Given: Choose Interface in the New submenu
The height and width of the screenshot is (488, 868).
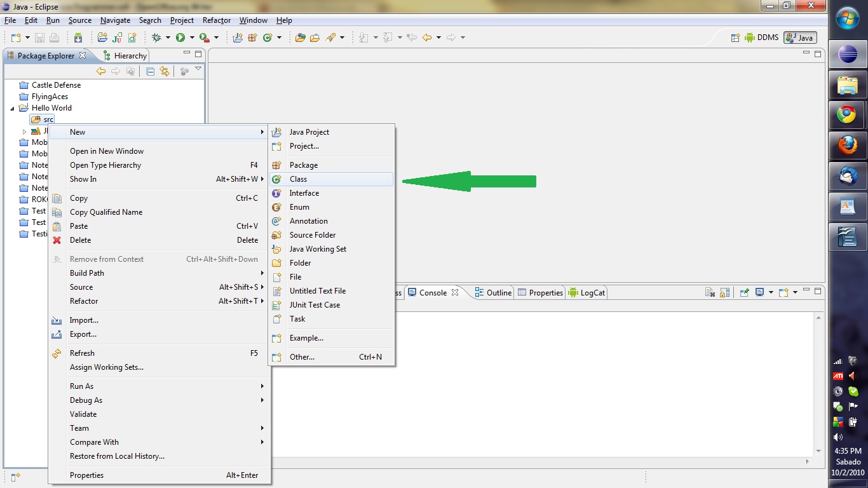Looking at the screenshot, I should point(331,193).
